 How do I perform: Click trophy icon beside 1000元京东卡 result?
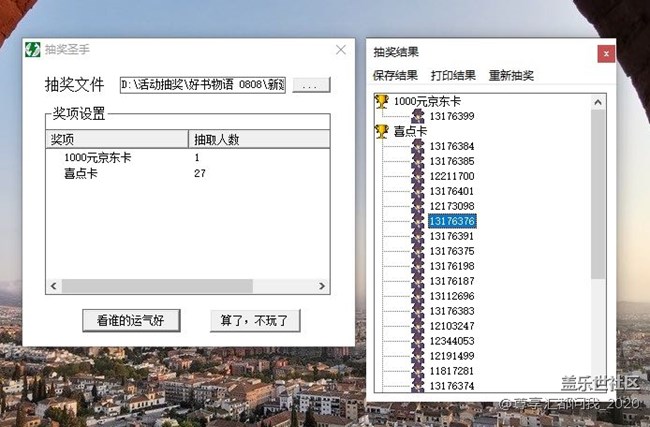click(381, 102)
